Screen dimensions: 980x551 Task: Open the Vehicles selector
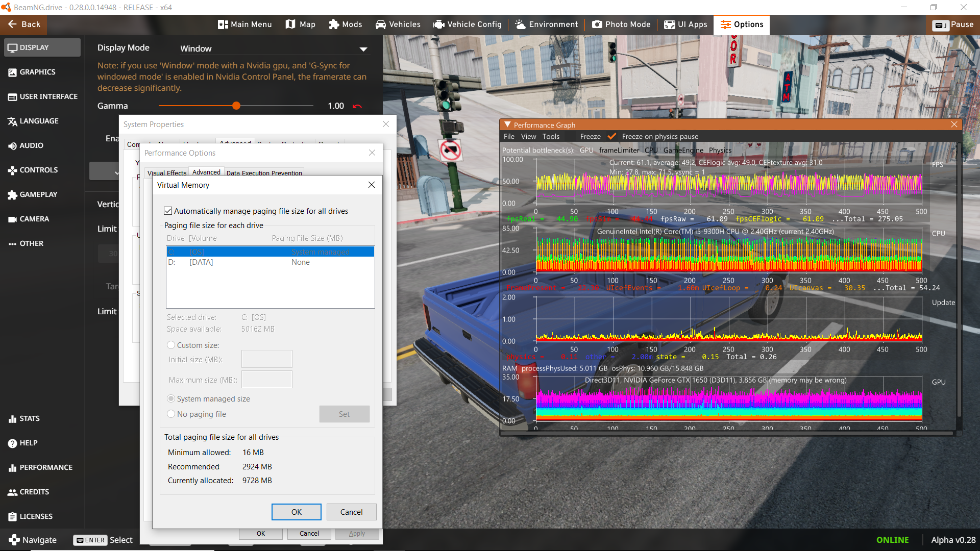pos(398,24)
